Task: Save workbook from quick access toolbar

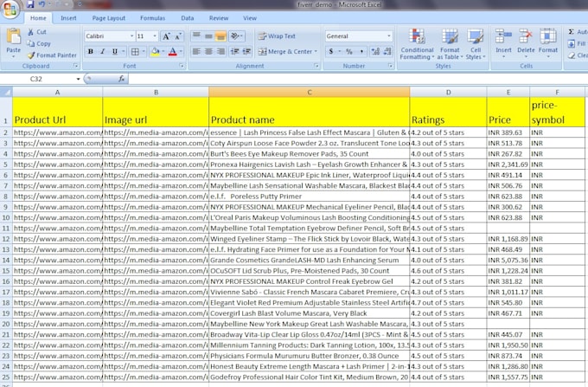Action: 30,4
